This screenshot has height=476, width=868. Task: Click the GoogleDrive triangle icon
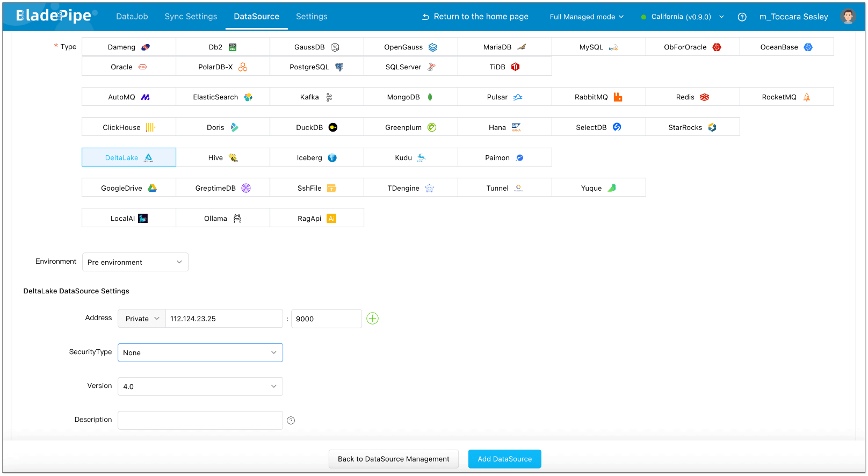153,188
